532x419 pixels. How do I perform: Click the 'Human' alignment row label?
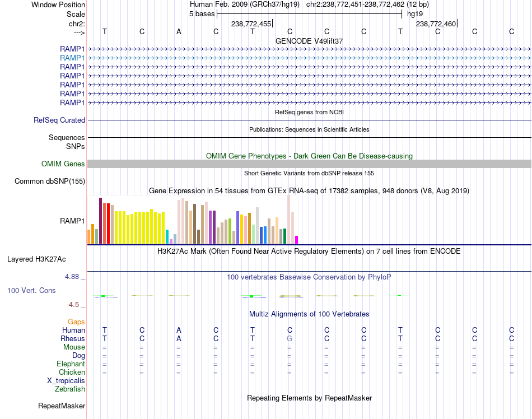point(73,330)
